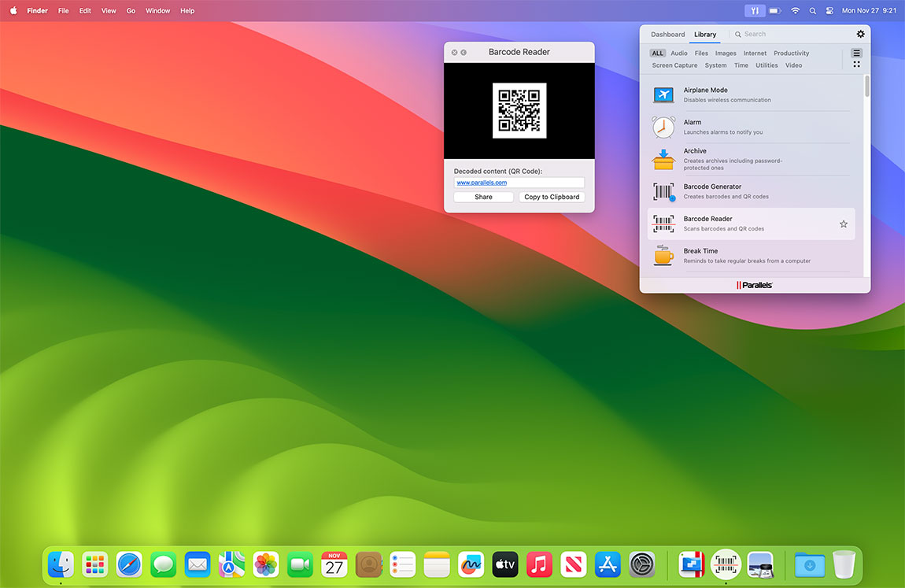This screenshot has height=588, width=905.
Task: Open Toolbox settings via the gear icon
Action: click(x=860, y=34)
